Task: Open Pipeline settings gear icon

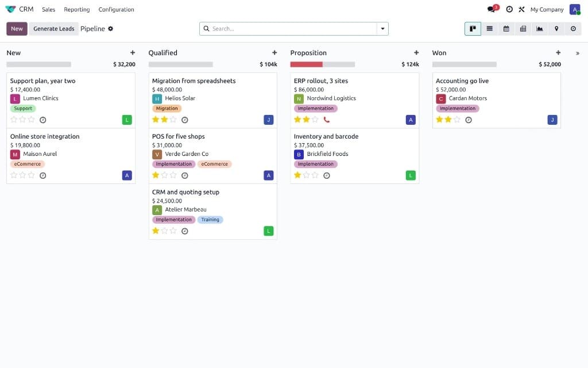Action: coord(110,29)
